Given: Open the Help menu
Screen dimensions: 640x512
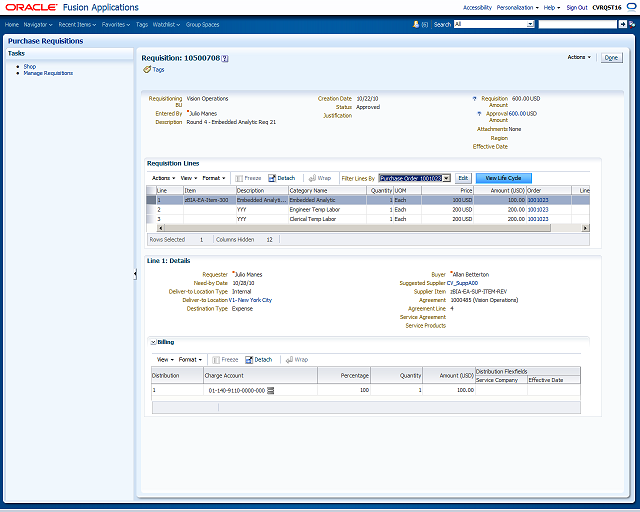Looking at the screenshot, I should point(552,8).
